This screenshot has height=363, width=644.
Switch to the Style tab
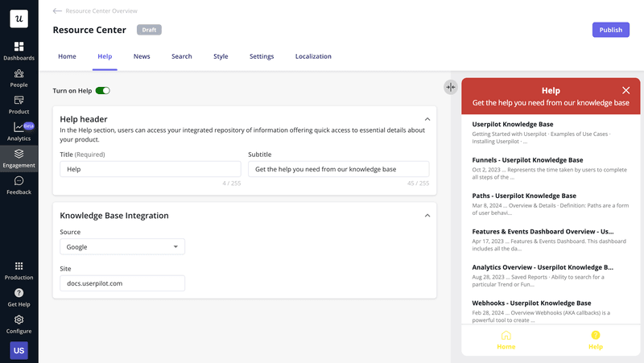pyautogui.click(x=221, y=56)
